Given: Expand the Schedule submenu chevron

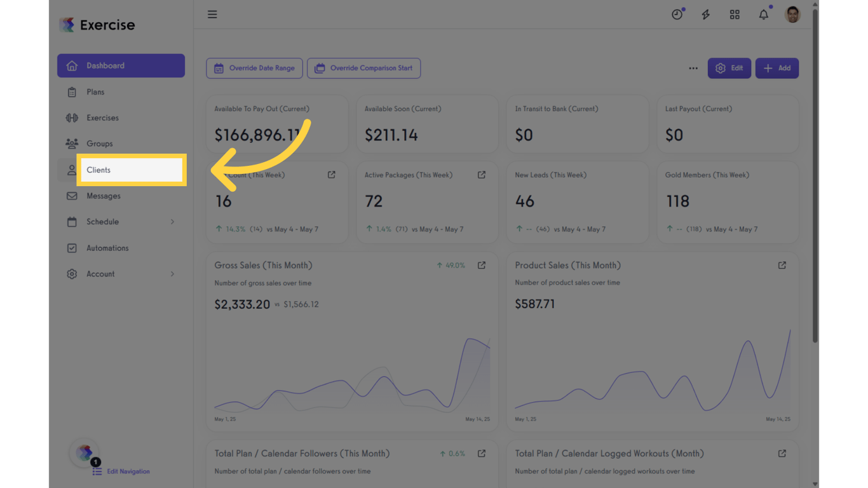Looking at the screenshot, I should point(172,222).
